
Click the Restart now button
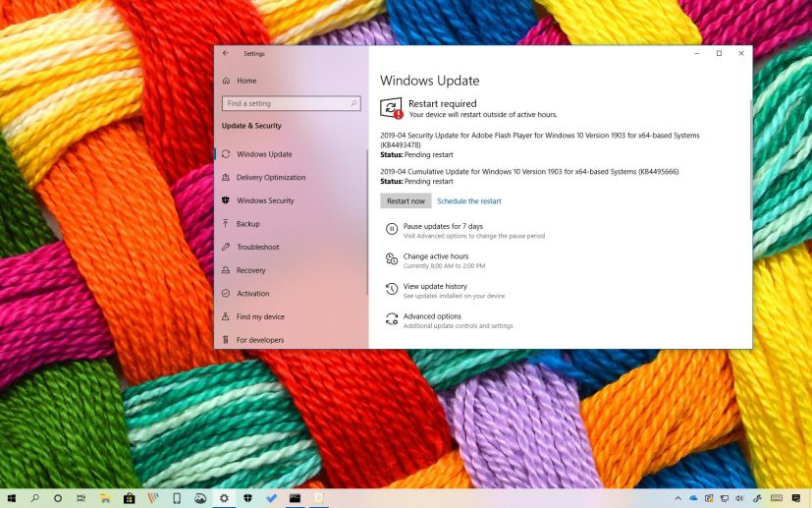pyautogui.click(x=406, y=201)
